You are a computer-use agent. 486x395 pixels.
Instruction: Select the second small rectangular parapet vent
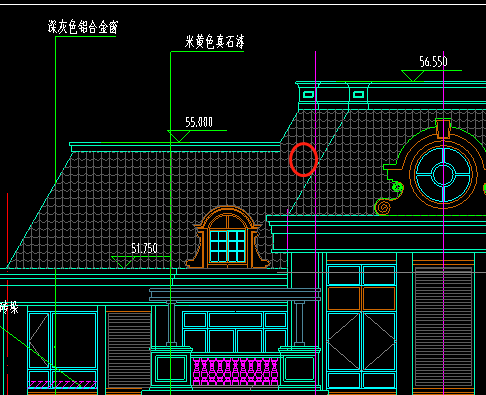coord(358,95)
